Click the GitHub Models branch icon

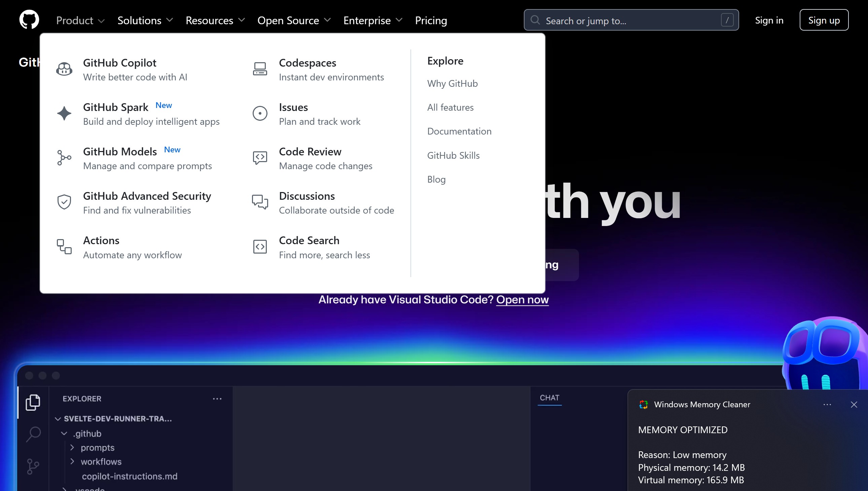64,158
